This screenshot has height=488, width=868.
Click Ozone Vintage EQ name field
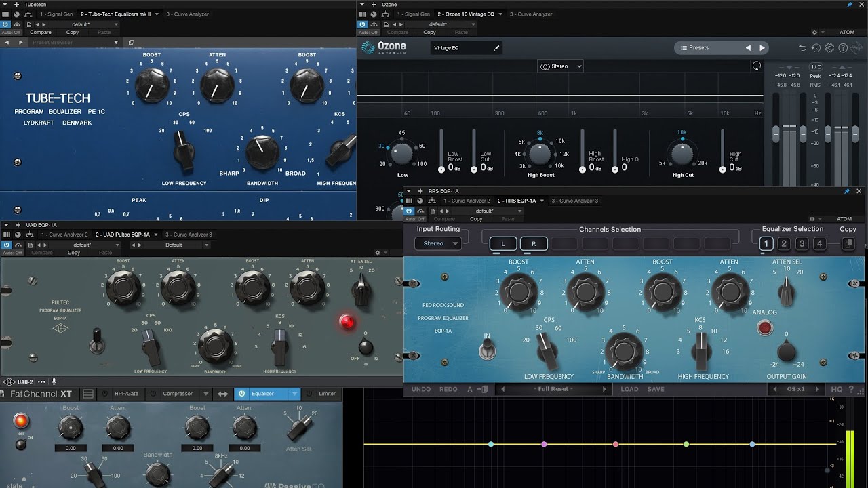click(467, 48)
